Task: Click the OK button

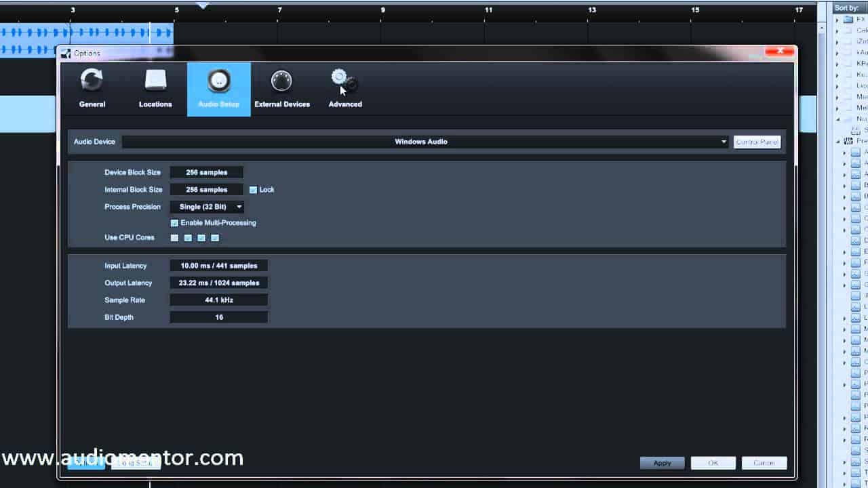Action: coord(713,463)
